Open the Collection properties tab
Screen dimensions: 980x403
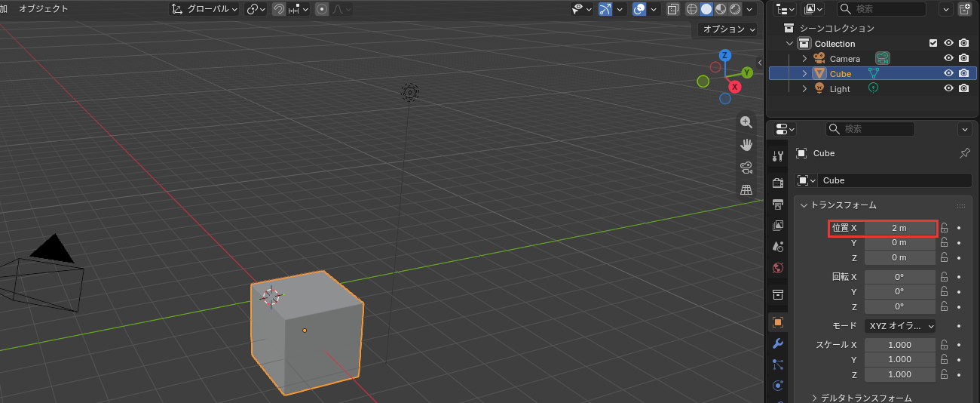pyautogui.click(x=778, y=294)
